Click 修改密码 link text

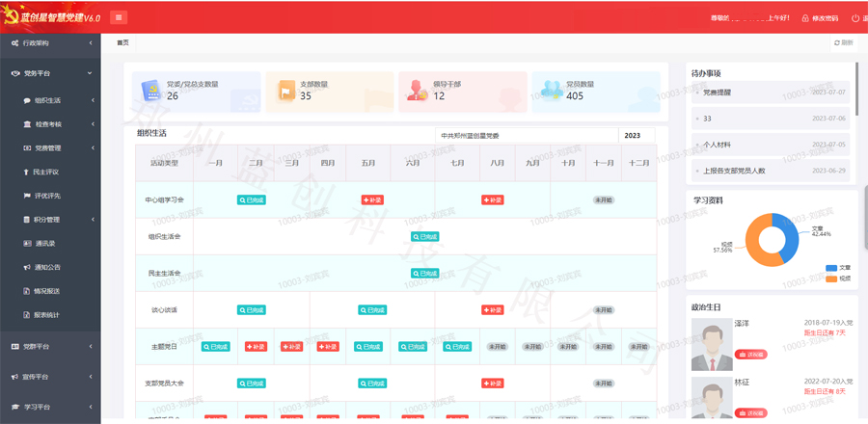[825, 18]
